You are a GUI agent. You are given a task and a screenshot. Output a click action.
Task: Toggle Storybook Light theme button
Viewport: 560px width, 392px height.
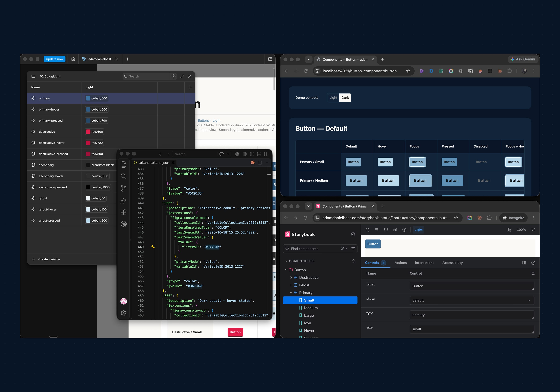pyautogui.click(x=418, y=230)
